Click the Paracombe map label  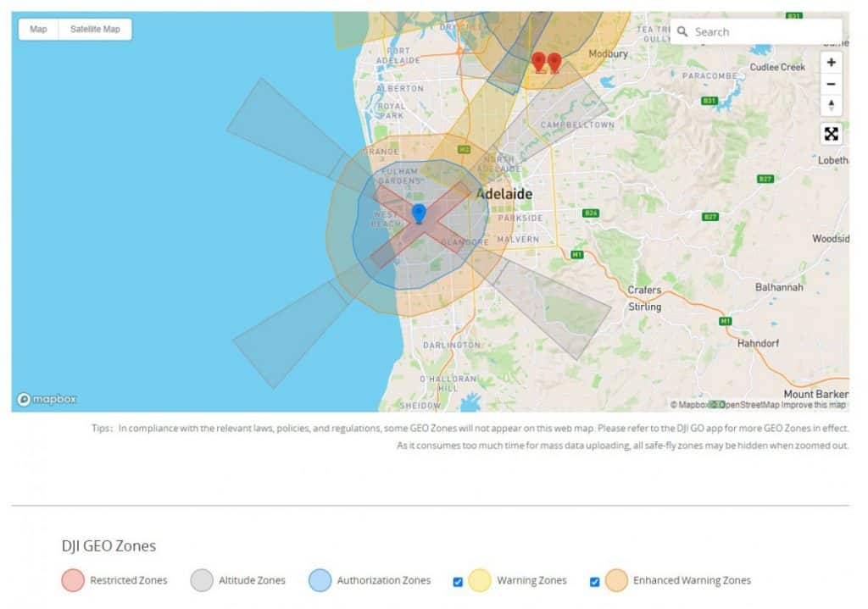pyautogui.click(x=709, y=75)
